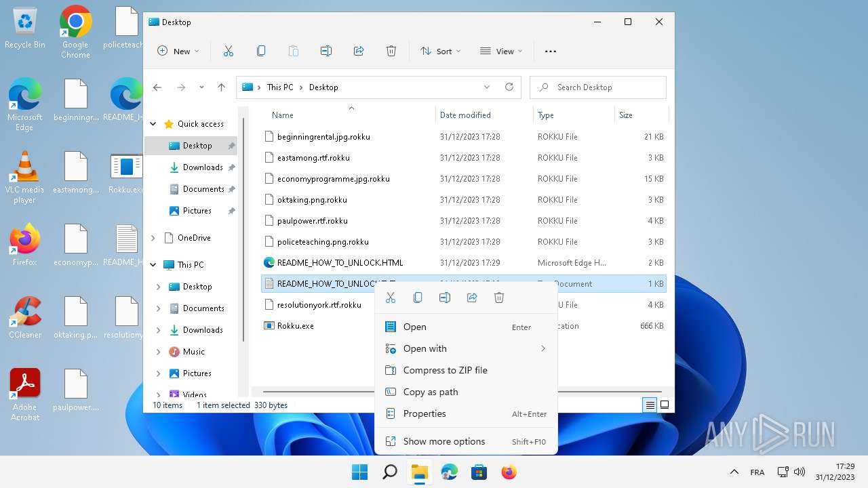Refresh the Desktop folder view
Screen dimensions: 868x488
click(x=509, y=87)
